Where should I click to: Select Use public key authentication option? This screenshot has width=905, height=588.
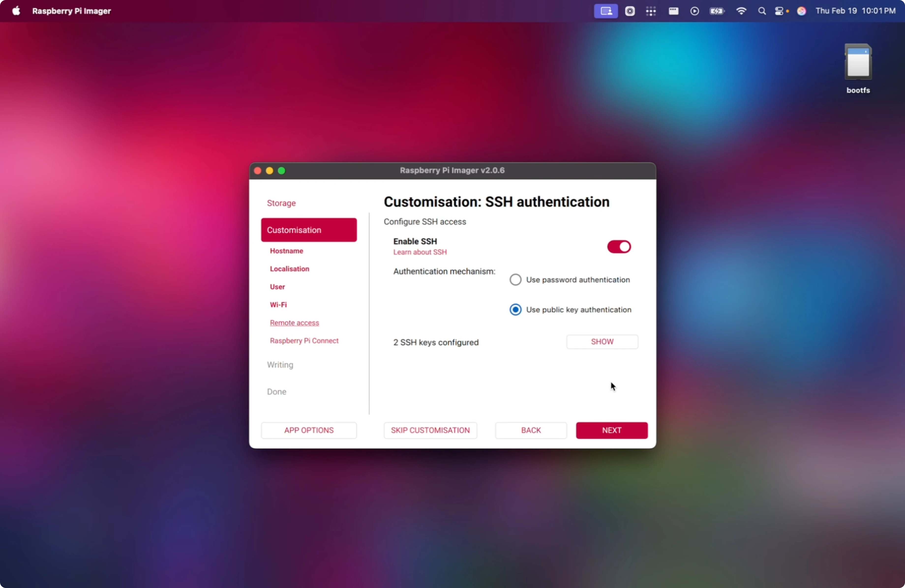point(515,310)
